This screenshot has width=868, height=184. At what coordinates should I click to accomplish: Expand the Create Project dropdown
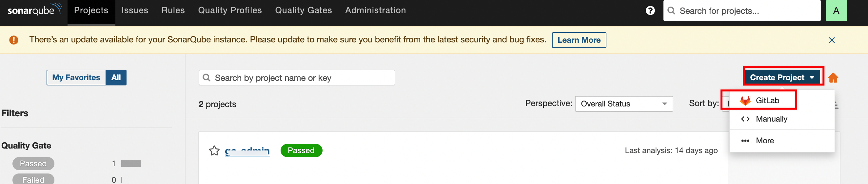point(782,78)
